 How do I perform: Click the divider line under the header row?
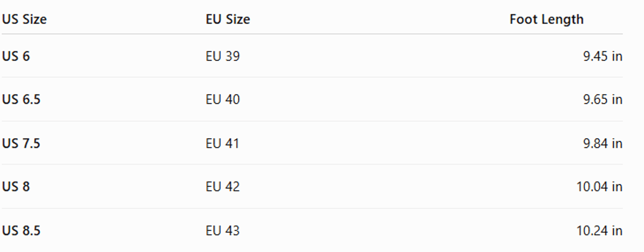[312, 34]
